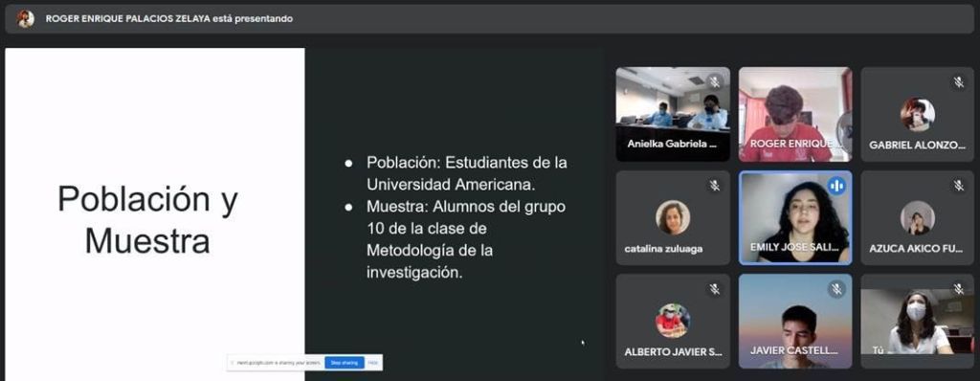The width and height of the screenshot is (980, 381).
Task: Select ROGER ENRIQUE video tile
Action: pyautogui.click(x=795, y=115)
